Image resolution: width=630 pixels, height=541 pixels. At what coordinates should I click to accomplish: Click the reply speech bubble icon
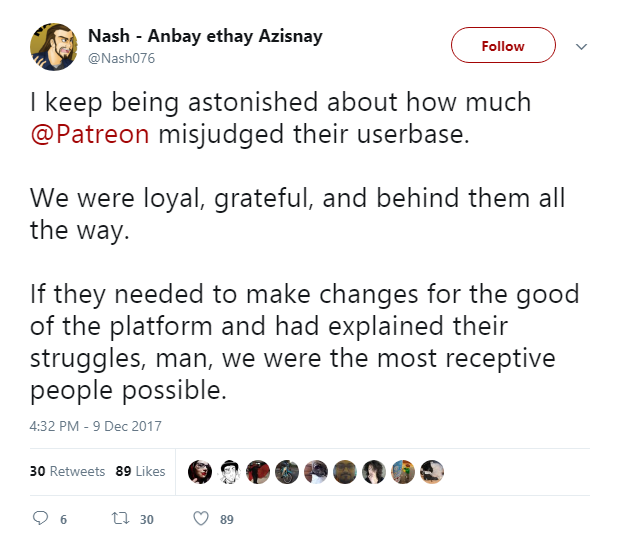40,518
